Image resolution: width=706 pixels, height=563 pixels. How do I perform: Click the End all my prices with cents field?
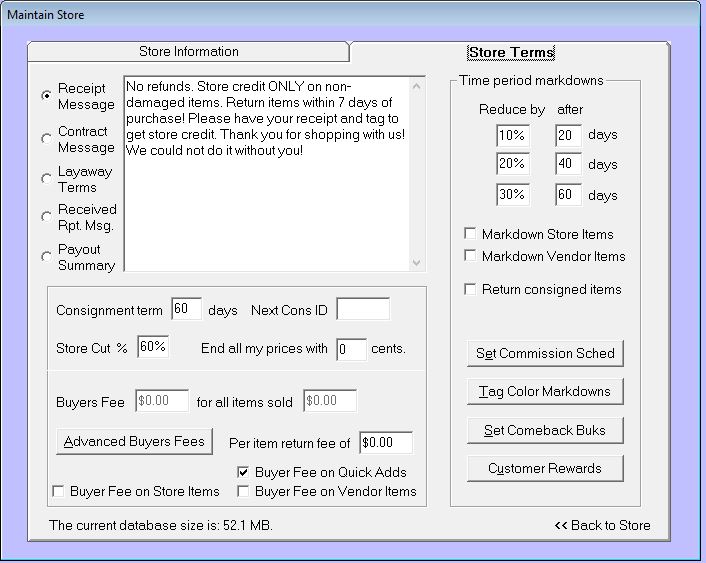click(351, 350)
